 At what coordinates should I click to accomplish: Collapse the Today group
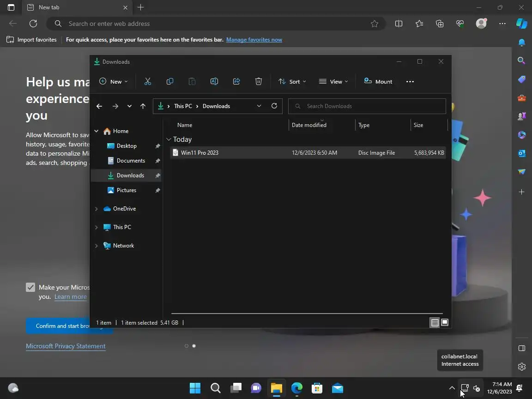169,139
